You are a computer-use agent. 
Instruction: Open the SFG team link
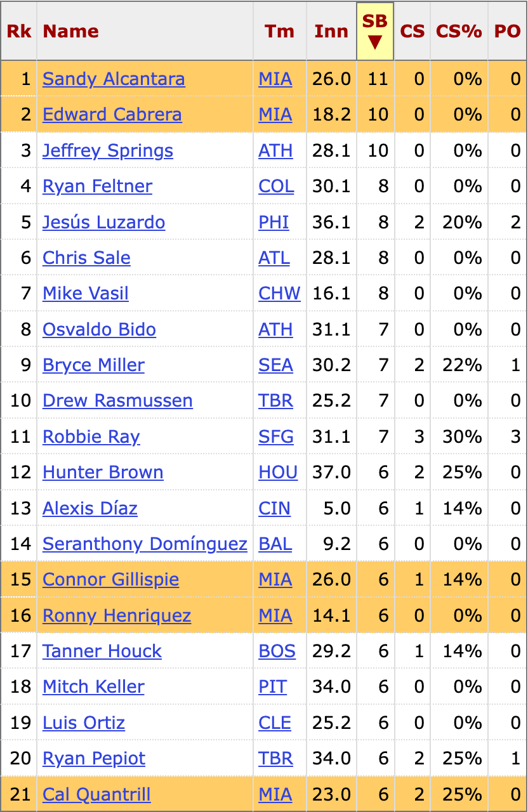(276, 437)
